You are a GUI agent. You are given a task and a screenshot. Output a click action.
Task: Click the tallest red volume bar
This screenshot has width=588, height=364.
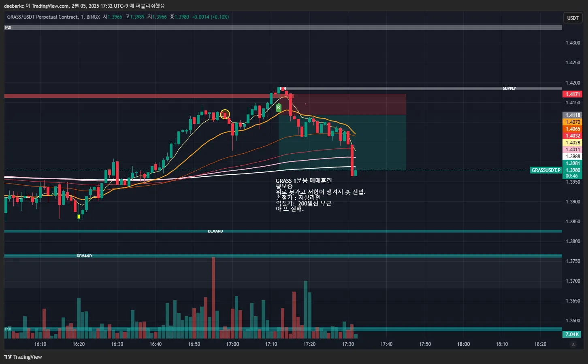tap(213, 298)
